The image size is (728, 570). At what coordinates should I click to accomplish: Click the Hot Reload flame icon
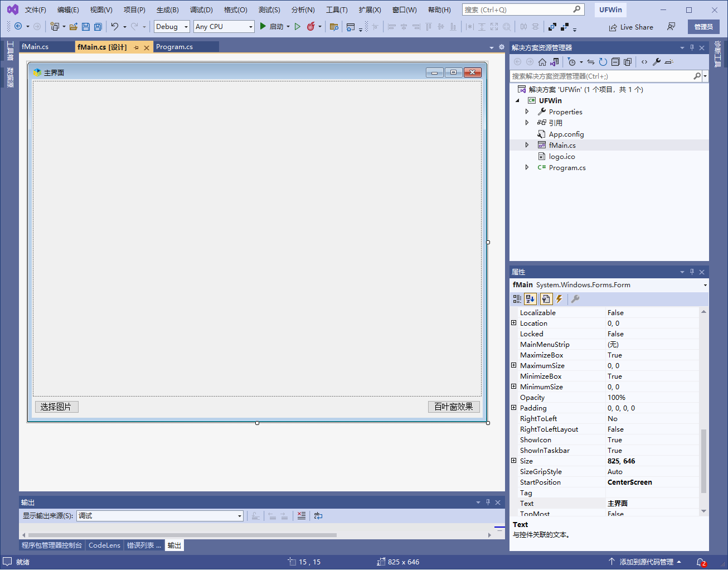pyautogui.click(x=311, y=26)
